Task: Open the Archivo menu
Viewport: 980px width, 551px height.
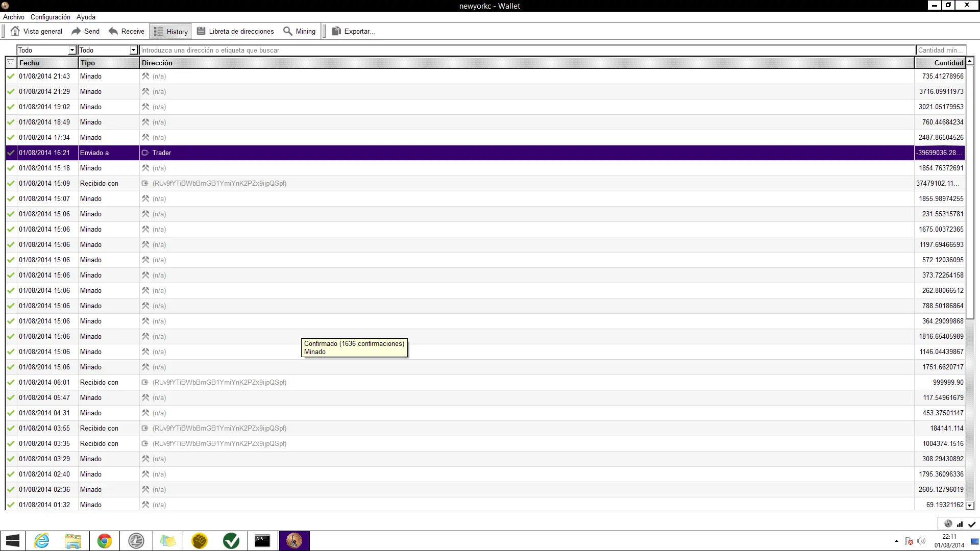Action: (x=14, y=17)
